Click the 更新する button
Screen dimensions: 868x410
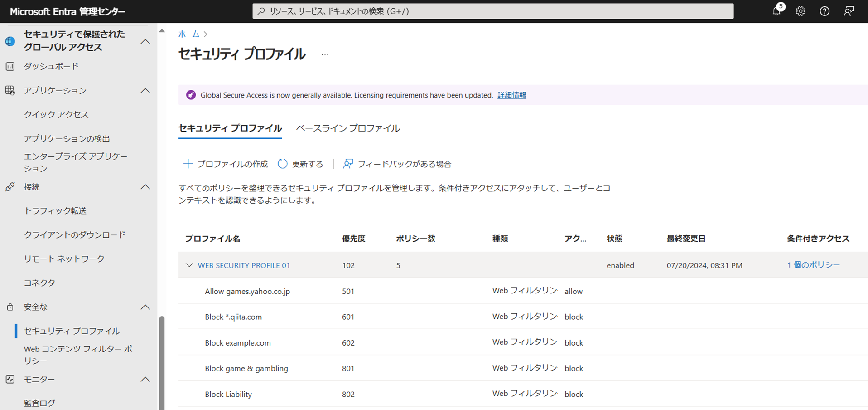tap(300, 164)
